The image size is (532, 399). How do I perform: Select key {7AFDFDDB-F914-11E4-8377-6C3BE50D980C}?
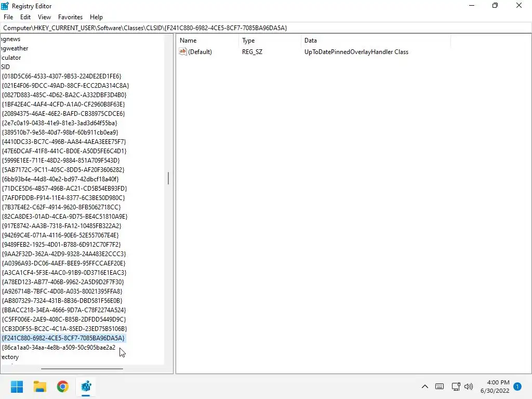(x=63, y=197)
